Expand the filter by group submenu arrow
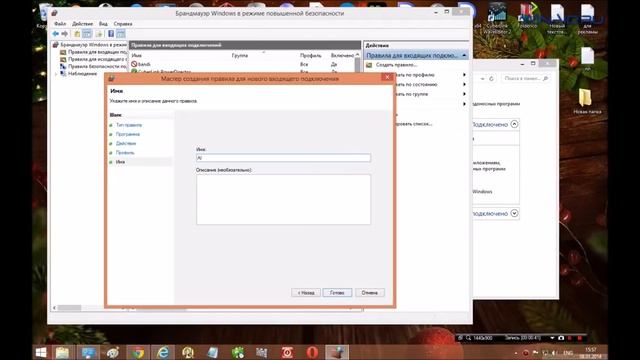This screenshot has height=360, width=640. (464, 94)
